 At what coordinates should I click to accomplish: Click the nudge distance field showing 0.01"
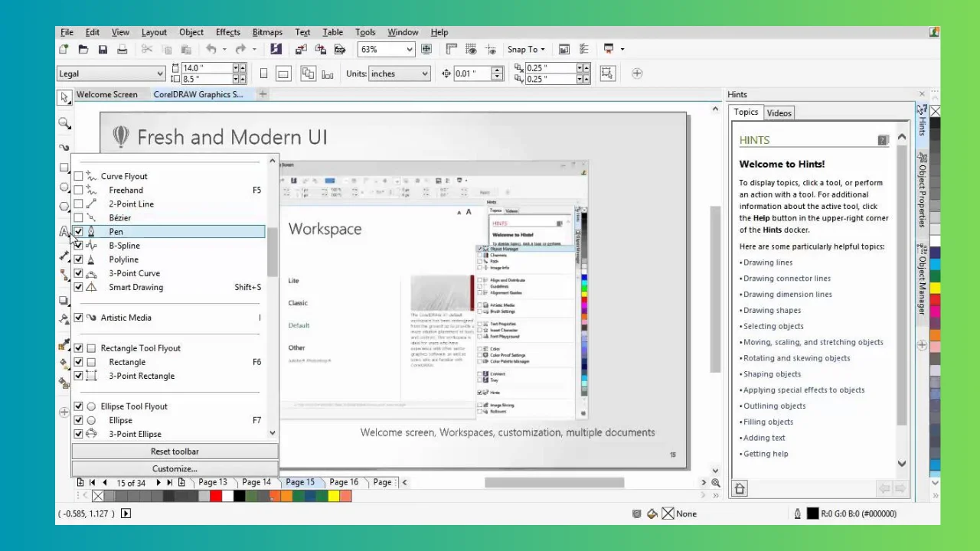(472, 73)
